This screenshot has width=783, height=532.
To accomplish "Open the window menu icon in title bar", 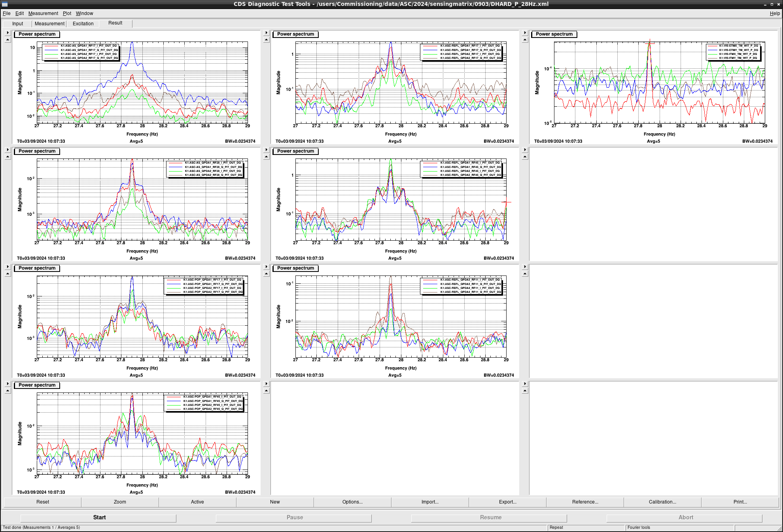I will point(5,4).
